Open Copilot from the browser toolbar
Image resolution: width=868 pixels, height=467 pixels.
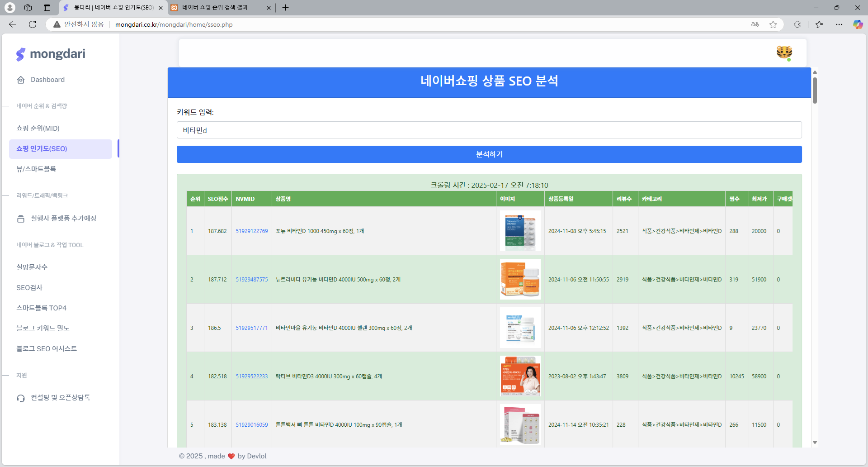pyautogui.click(x=858, y=24)
